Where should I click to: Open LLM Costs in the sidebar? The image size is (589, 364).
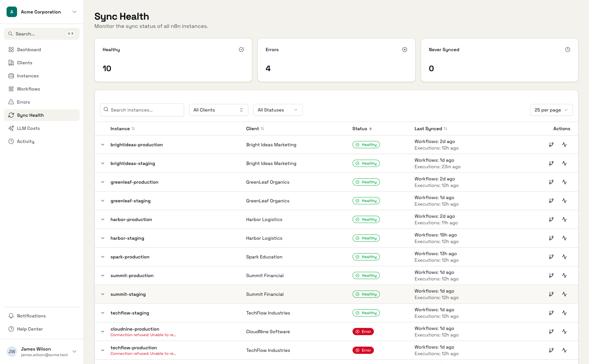(28, 128)
